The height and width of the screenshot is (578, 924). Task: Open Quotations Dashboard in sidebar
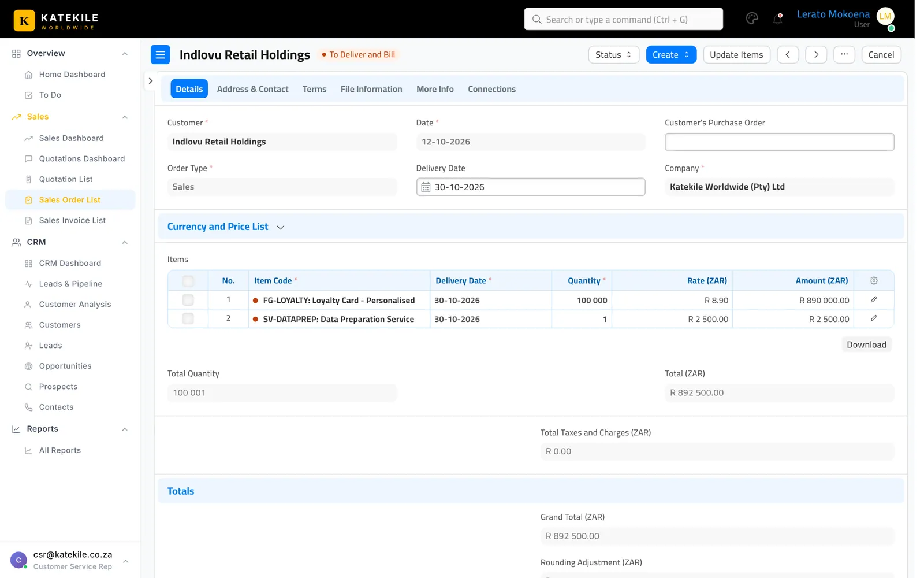(x=82, y=159)
